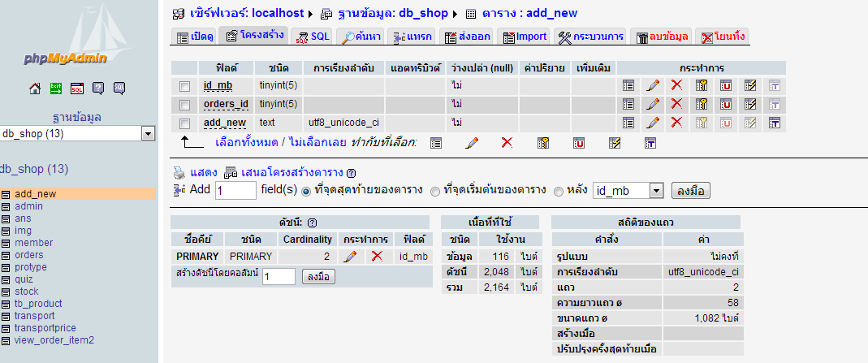Open the แทรก (Insert) tab
868x363 pixels.
(x=412, y=37)
